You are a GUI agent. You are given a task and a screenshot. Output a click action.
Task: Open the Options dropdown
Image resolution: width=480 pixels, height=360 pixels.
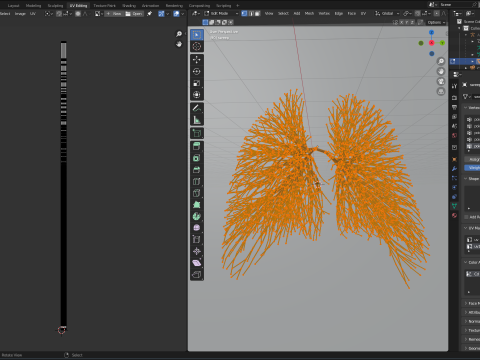[436, 22]
